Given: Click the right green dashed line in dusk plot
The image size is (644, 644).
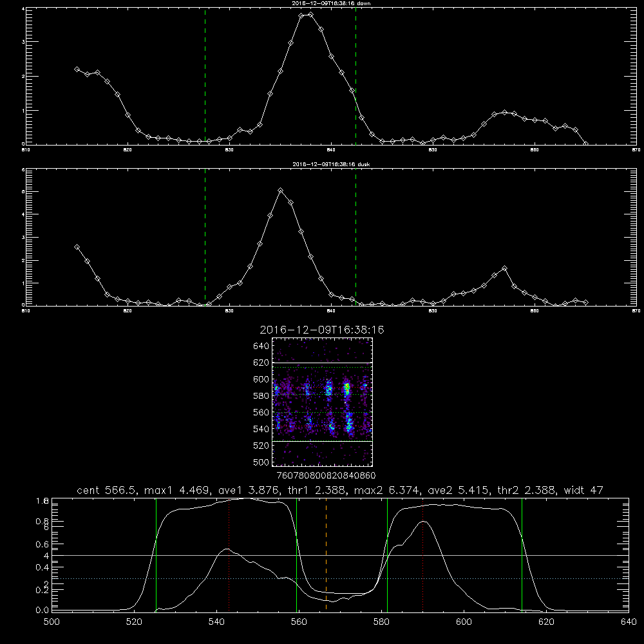Looking at the screenshot, I should pyautogui.click(x=355, y=237).
